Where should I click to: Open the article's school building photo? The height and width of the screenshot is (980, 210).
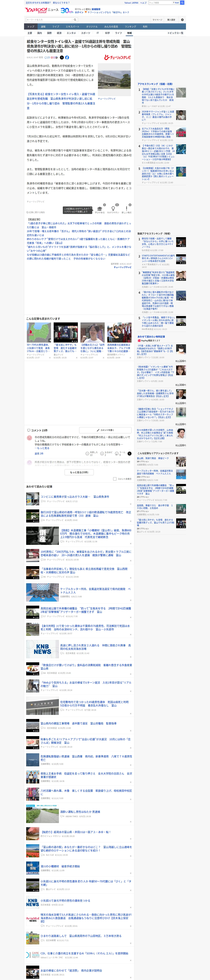click(114, 80)
